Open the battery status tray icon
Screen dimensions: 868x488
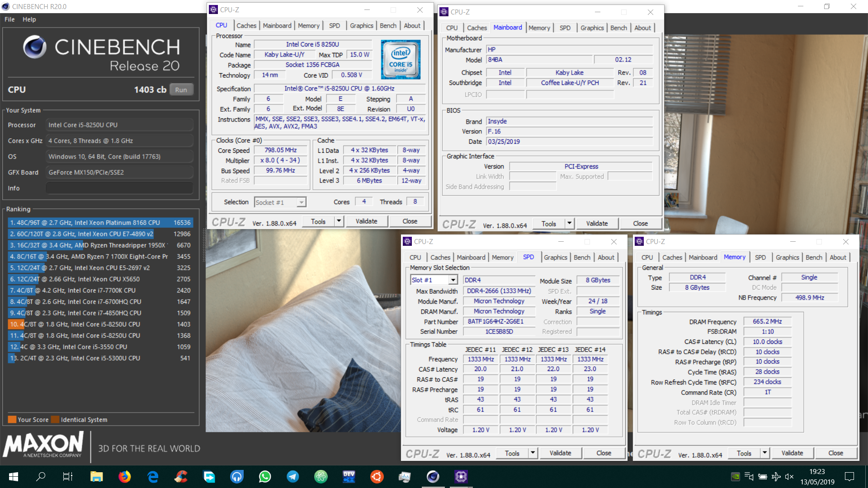coord(762,477)
